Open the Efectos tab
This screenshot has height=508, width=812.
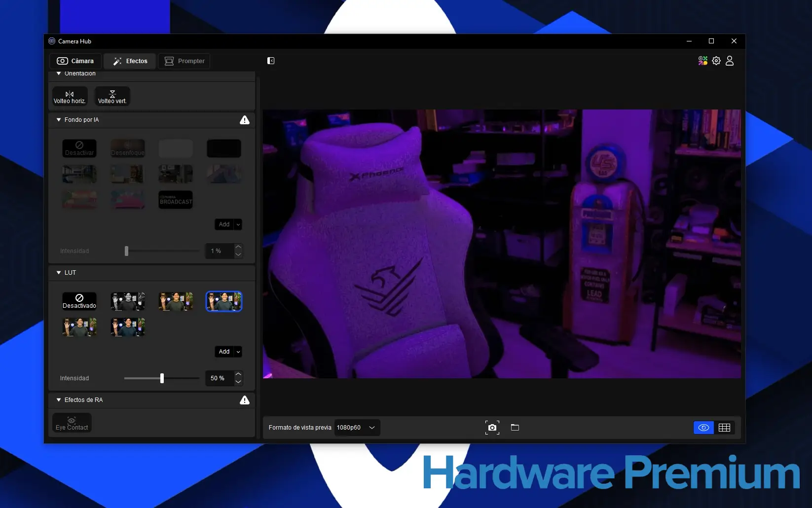tap(130, 61)
